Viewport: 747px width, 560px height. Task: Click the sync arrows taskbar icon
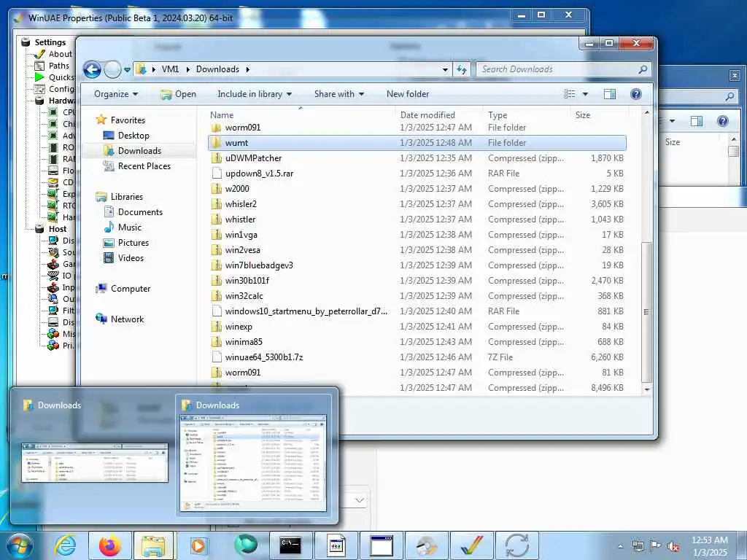click(516, 545)
